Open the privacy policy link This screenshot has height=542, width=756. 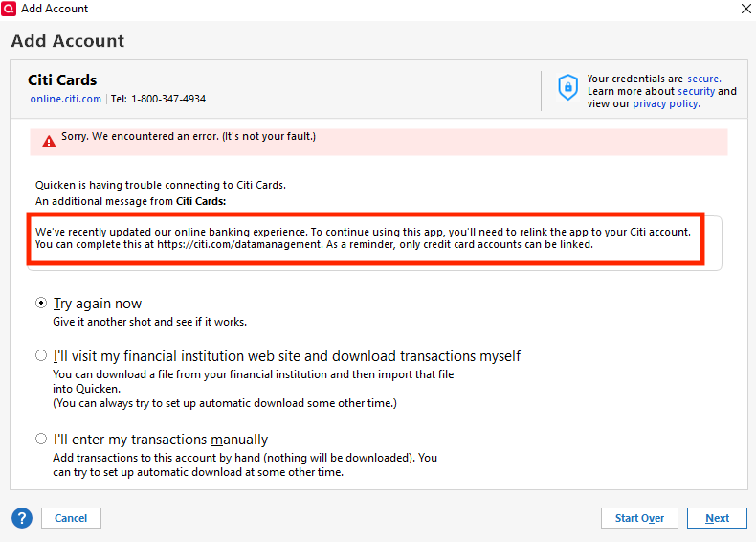coord(665,103)
